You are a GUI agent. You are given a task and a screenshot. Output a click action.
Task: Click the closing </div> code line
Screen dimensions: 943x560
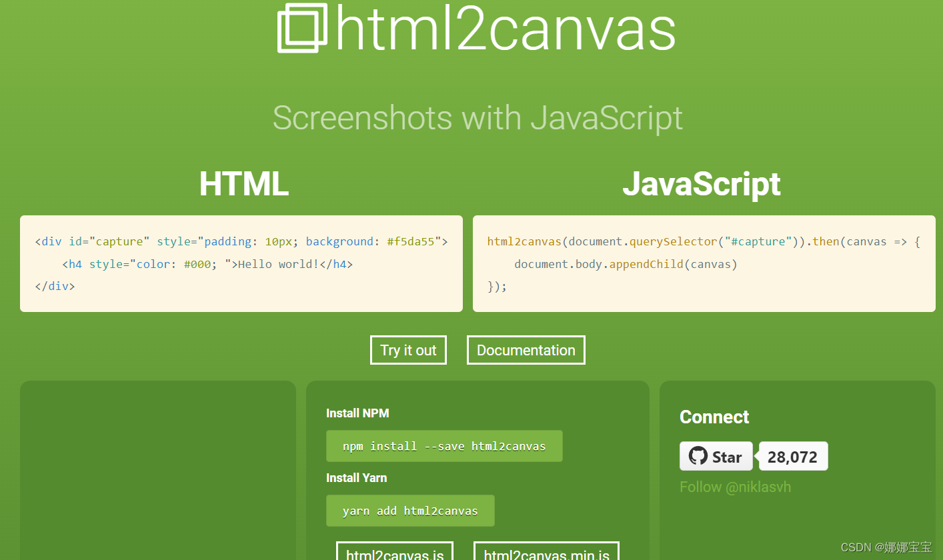(55, 286)
